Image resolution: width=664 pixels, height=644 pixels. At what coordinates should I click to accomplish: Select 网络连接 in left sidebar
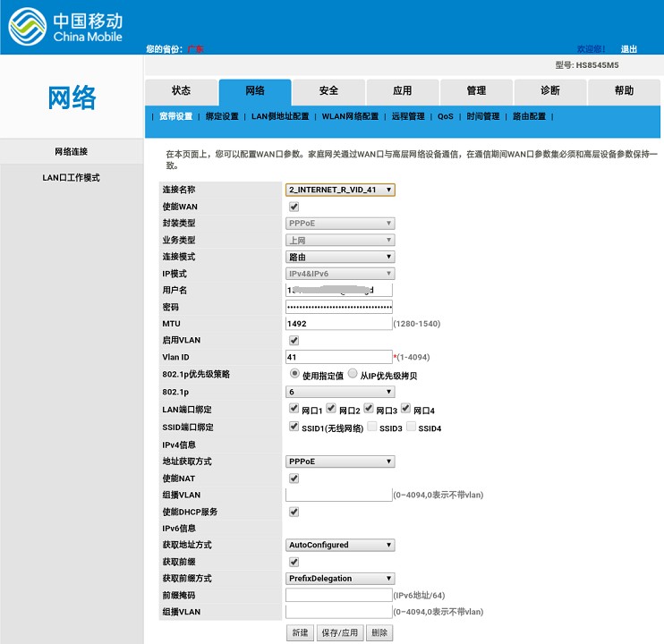(72, 151)
